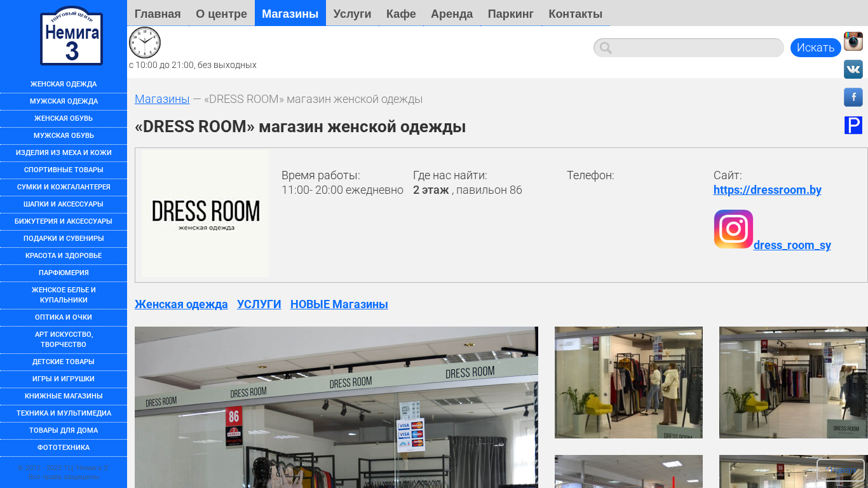868x488 pixels.
Task: Go to the Главная menu item
Action: click(158, 13)
